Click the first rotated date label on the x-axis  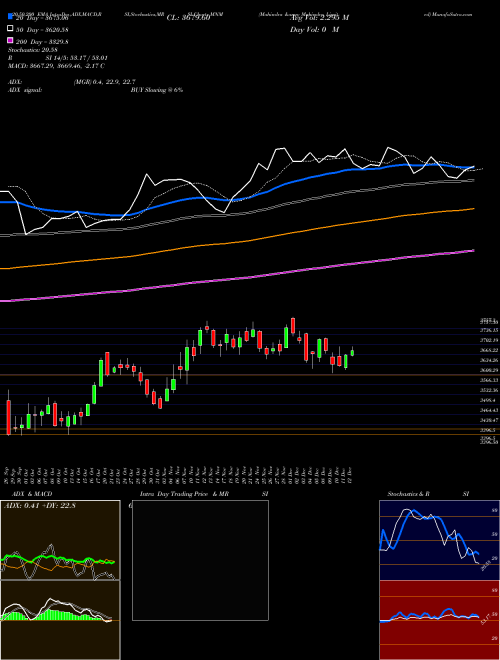8,474
